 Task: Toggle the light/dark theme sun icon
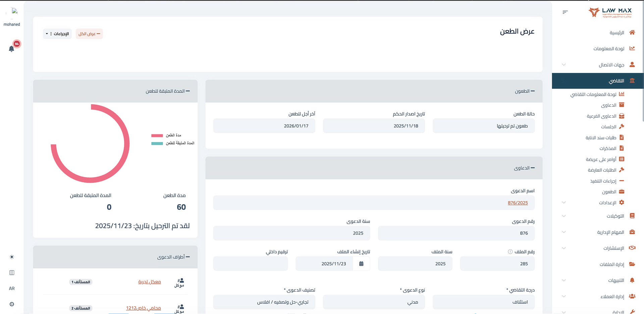point(12,257)
